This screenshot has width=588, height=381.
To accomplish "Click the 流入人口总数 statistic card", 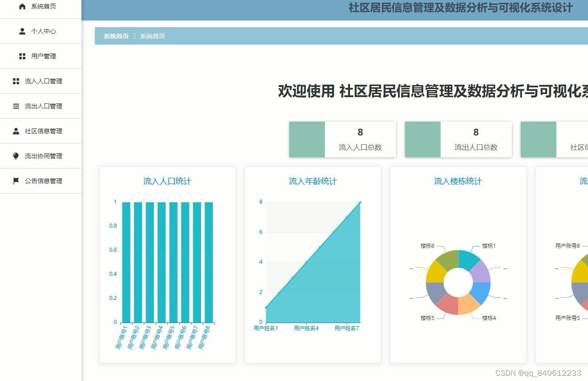I will tap(343, 139).
